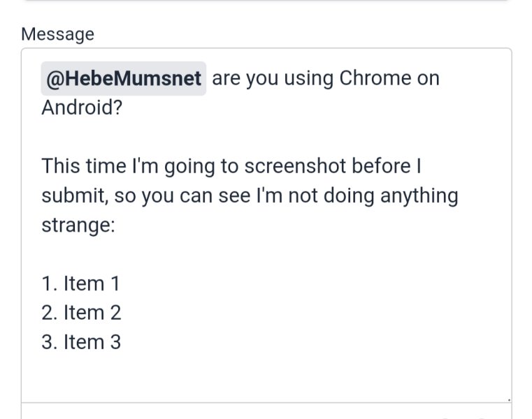Click the Message field label
This screenshot has width=532, height=419.
pyautogui.click(x=57, y=34)
